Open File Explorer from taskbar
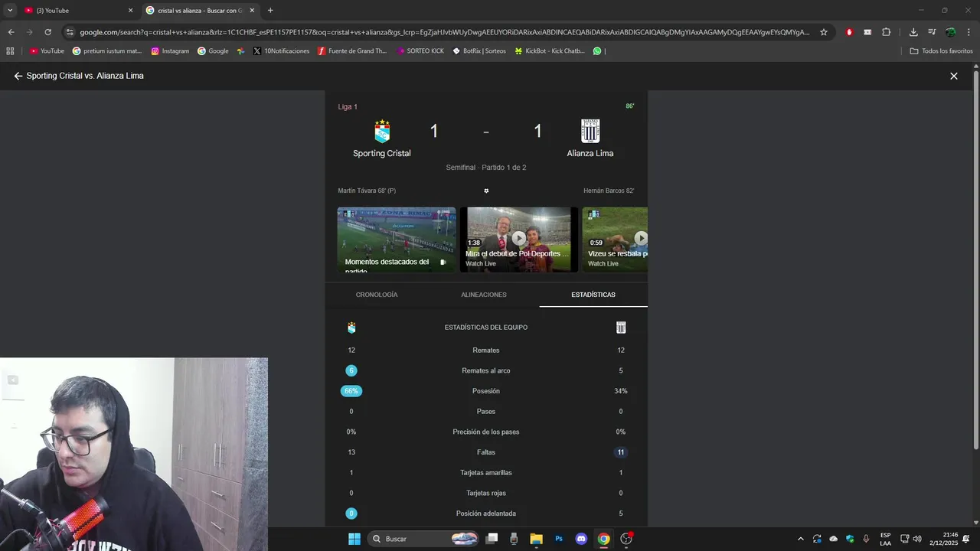Image resolution: width=980 pixels, height=551 pixels. click(536, 539)
